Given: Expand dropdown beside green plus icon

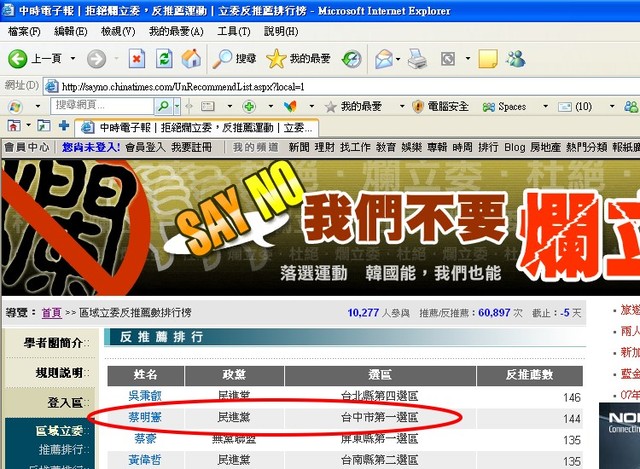Looking at the screenshot, I should [x=271, y=106].
